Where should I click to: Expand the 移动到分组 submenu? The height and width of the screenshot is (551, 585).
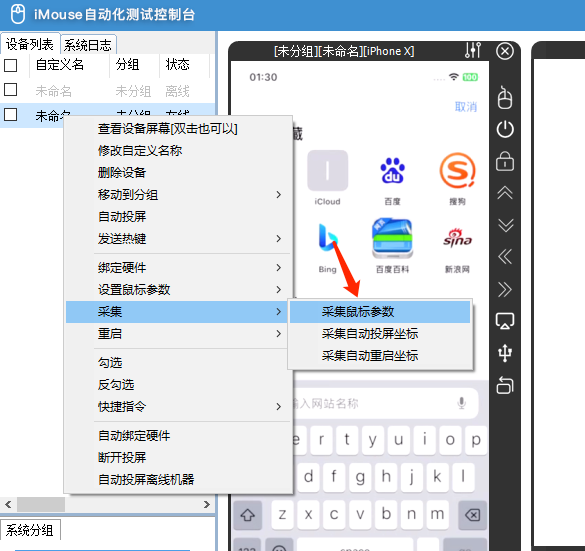178,195
